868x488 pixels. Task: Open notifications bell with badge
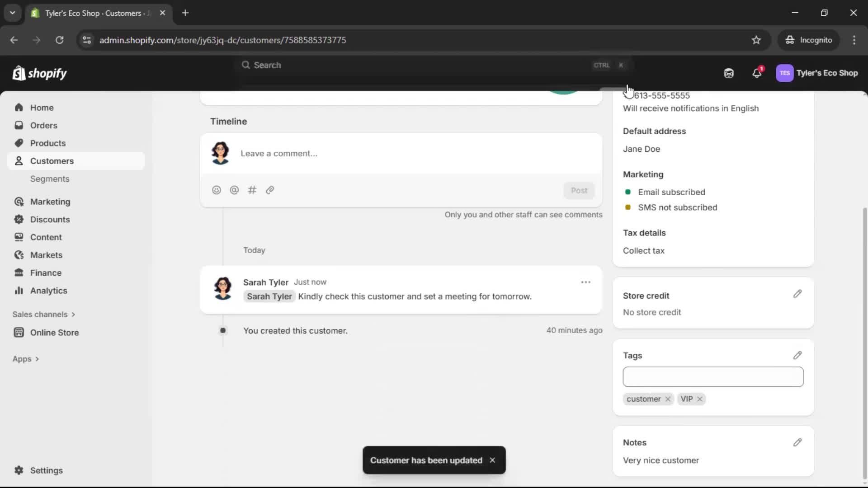click(x=757, y=73)
